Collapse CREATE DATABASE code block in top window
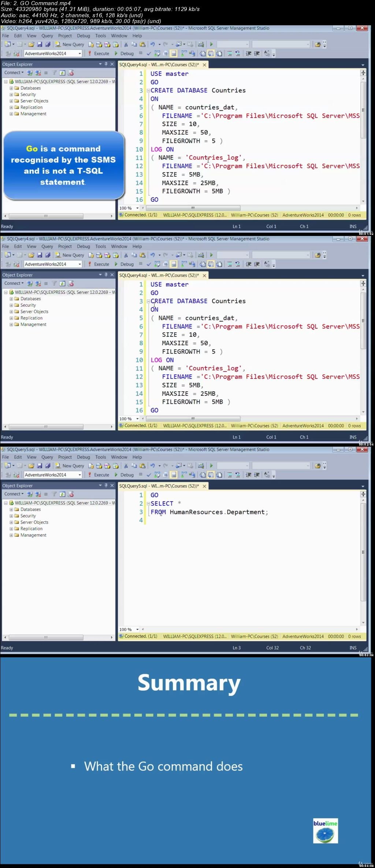Screen dimensions: 375x868 148,91
